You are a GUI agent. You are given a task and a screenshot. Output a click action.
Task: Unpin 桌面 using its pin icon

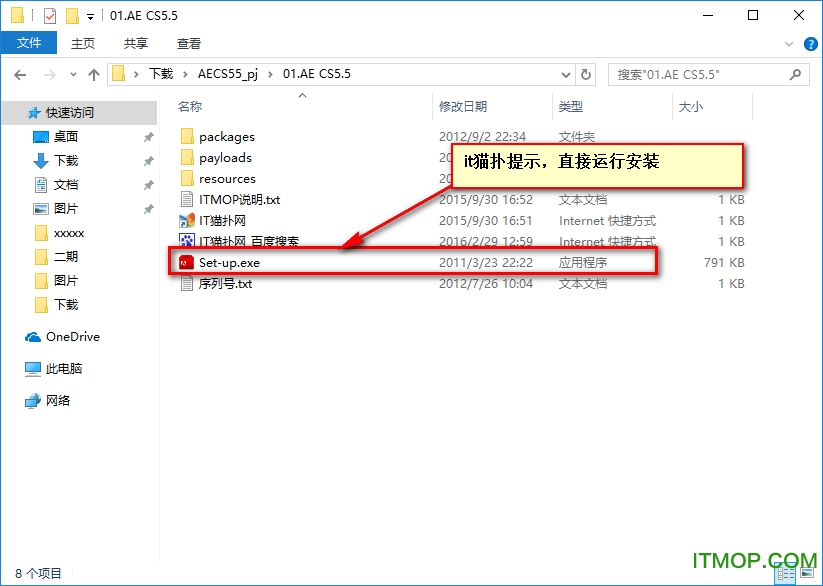click(149, 137)
